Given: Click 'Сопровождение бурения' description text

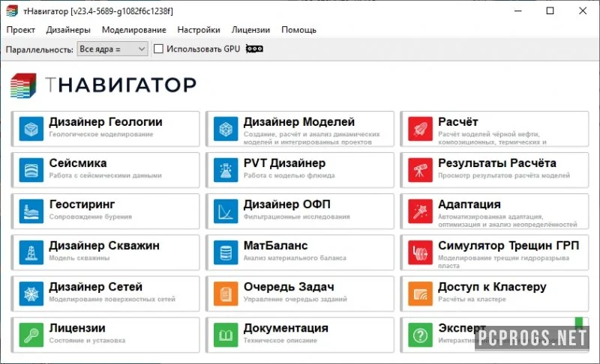Looking at the screenshot, I should (x=90, y=217).
